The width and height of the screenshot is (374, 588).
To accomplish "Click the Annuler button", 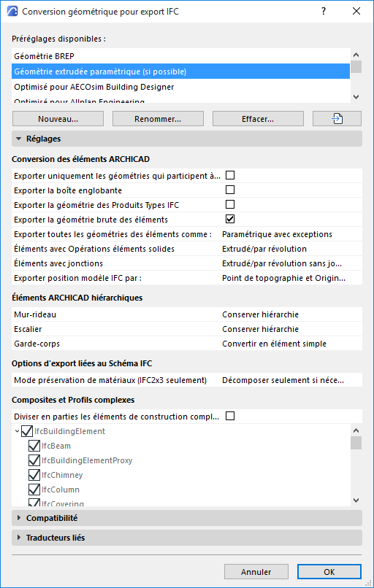I will 256,572.
